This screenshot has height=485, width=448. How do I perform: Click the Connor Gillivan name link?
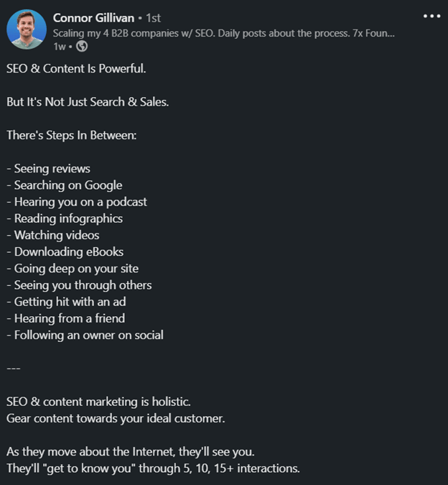click(93, 17)
